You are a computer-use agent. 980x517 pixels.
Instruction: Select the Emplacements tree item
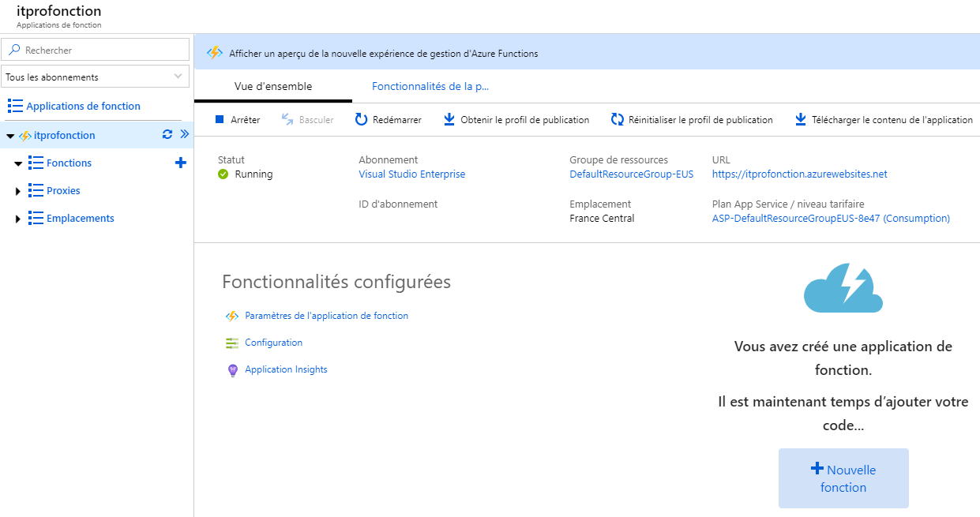(x=80, y=218)
